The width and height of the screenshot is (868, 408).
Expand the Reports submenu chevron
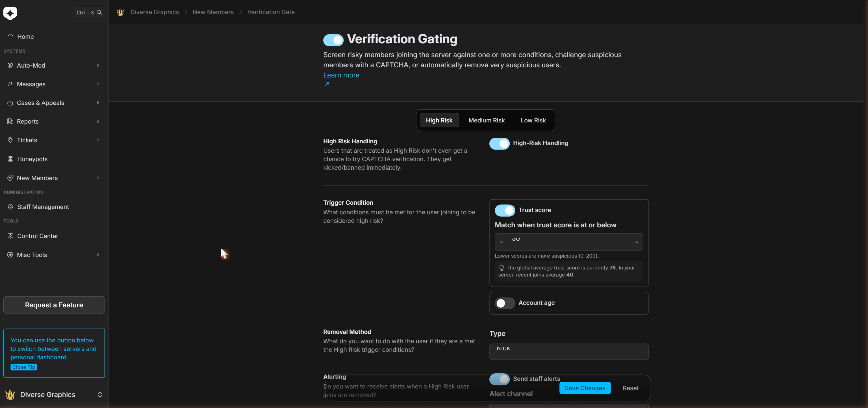tap(98, 121)
